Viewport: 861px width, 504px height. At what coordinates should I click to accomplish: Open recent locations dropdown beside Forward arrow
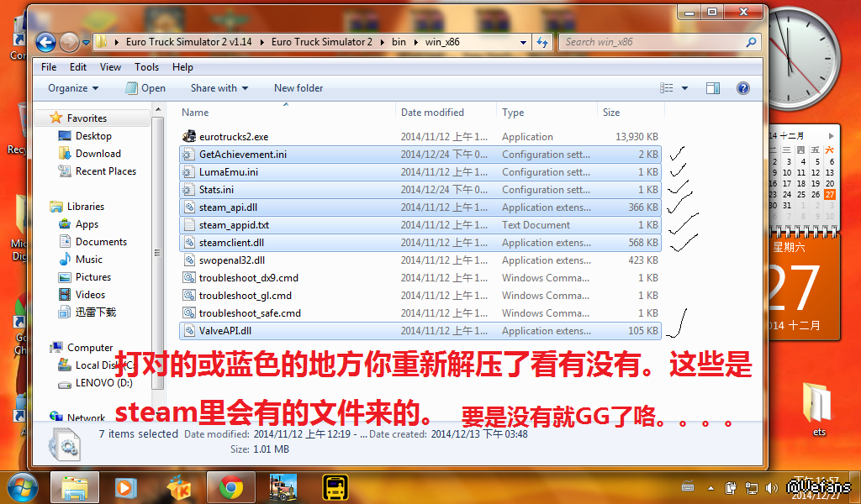[x=86, y=42]
